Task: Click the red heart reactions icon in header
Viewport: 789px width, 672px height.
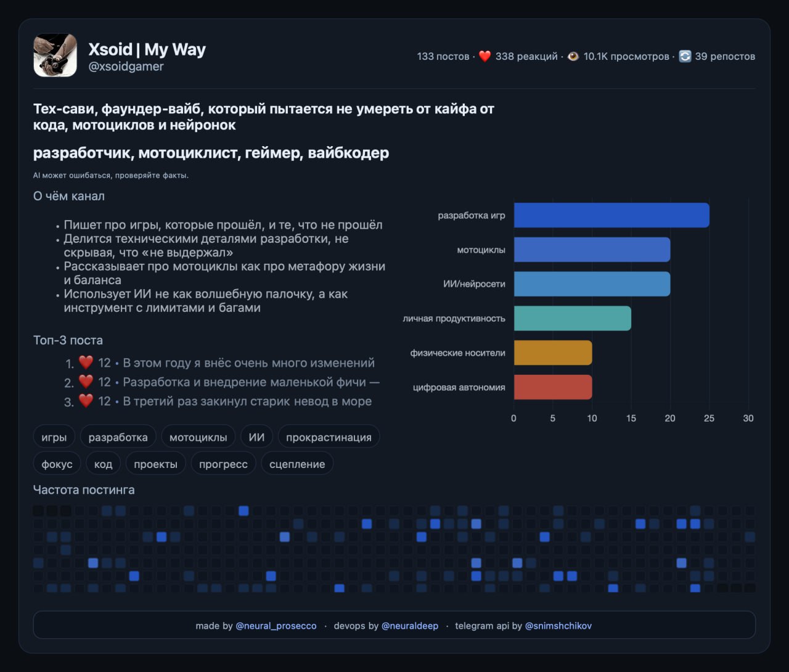Action: tap(484, 56)
